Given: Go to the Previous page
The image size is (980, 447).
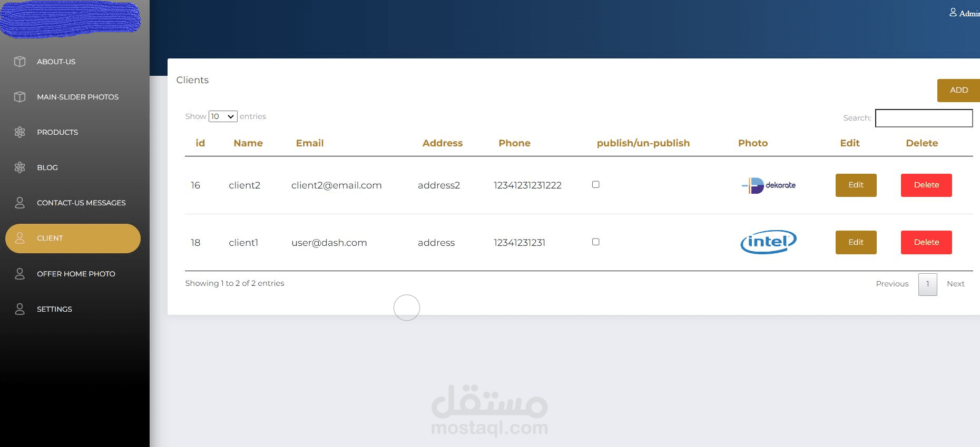Looking at the screenshot, I should point(892,284).
